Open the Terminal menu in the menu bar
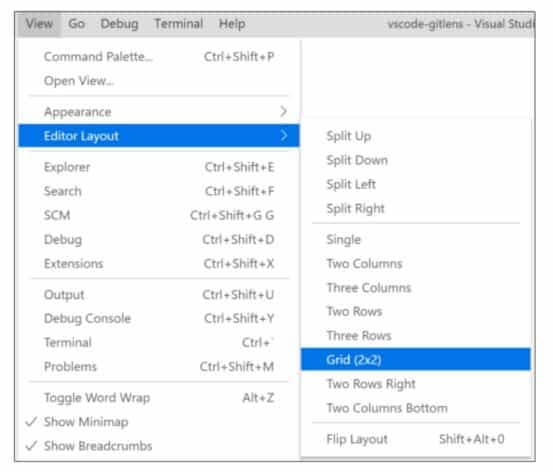553x472 pixels. point(178,24)
